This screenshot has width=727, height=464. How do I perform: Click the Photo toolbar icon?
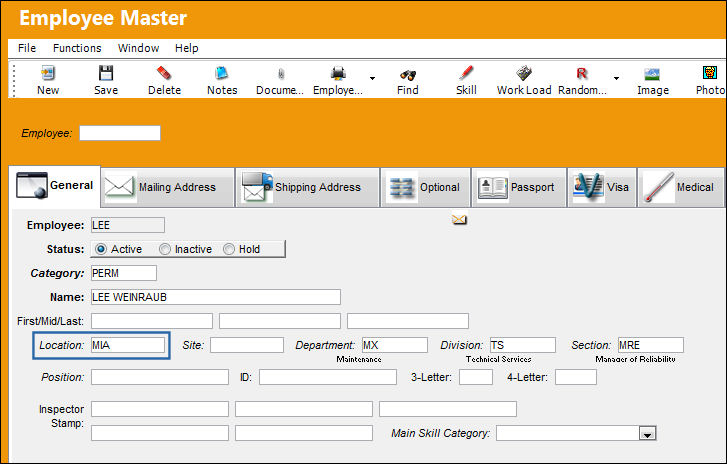(x=710, y=73)
